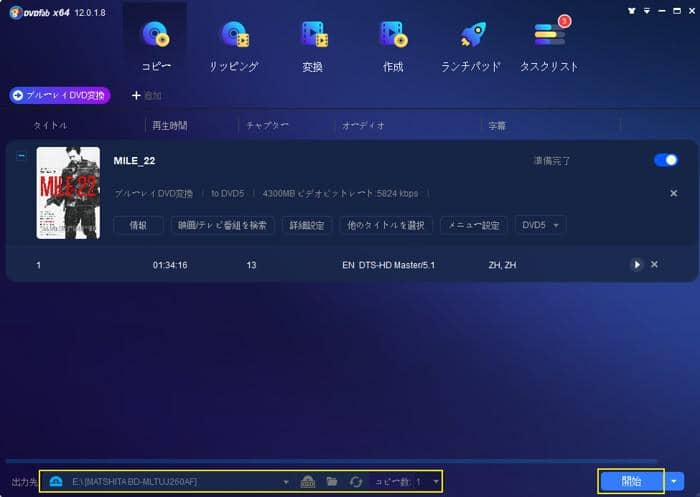Open the 変換 (Convert) module
Screen dimensions: 700x497
pos(313,46)
